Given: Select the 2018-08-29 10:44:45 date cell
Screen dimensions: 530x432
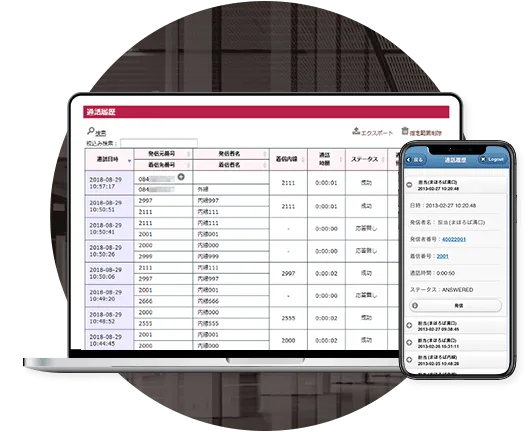Looking at the screenshot, I should click(x=109, y=340).
